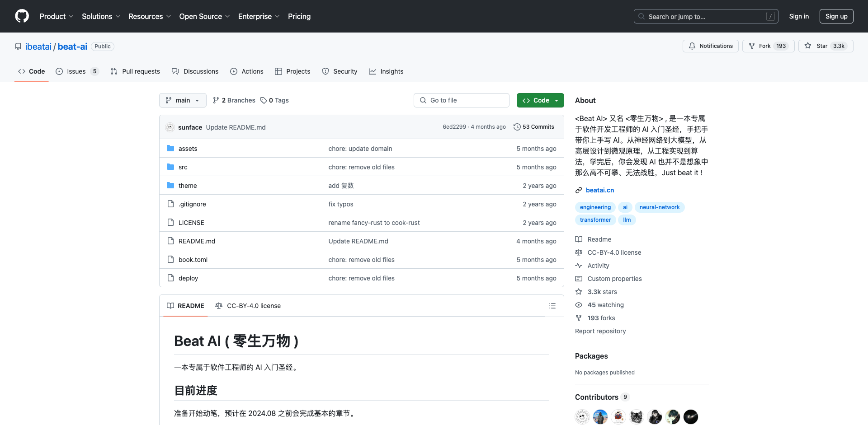868x425 pixels.
Task: Click the neural-network topic tag
Action: tap(660, 207)
